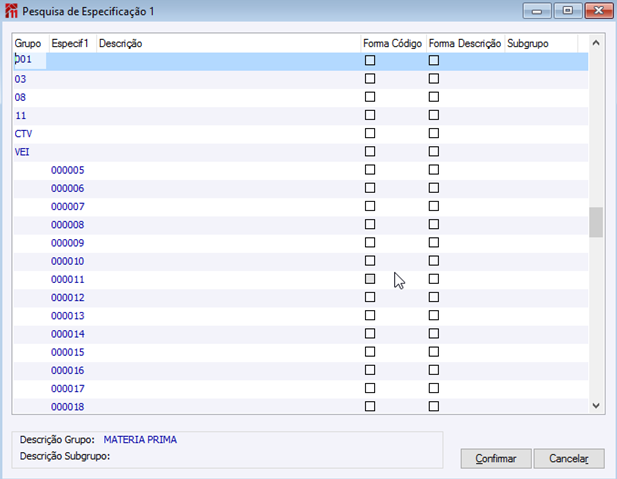Enable Forma Descrição for 000007
The height and width of the screenshot is (479, 617).
click(434, 206)
